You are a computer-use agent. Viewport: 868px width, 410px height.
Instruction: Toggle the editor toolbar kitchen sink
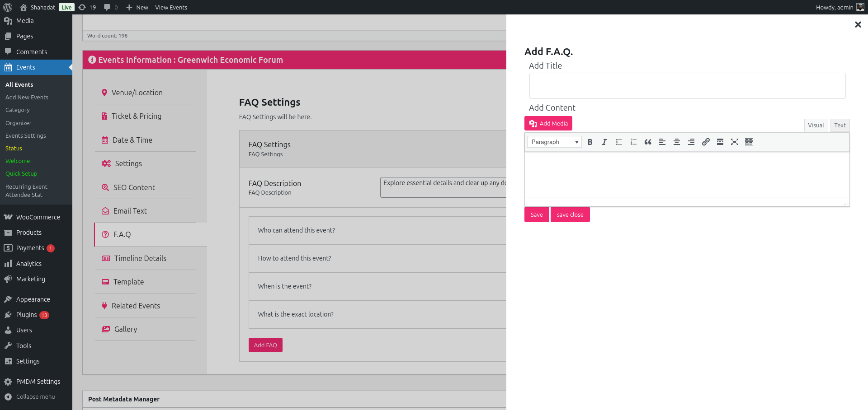point(749,142)
